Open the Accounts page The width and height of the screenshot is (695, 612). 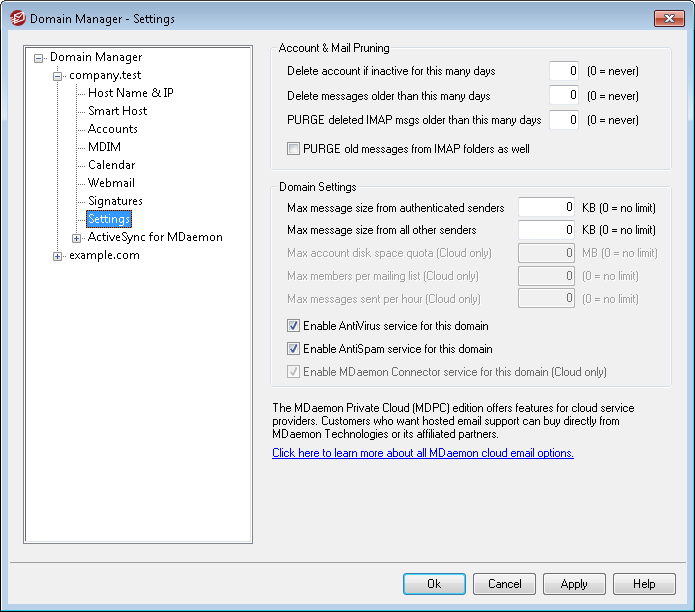tap(113, 129)
